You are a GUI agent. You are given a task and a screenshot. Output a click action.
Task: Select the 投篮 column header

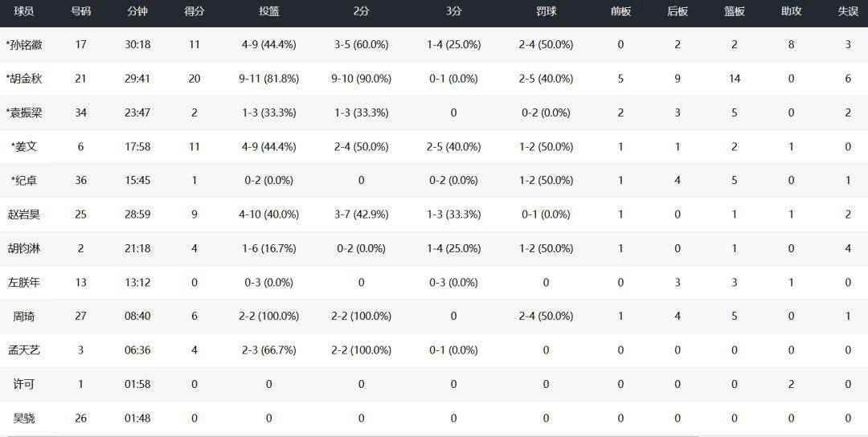pyautogui.click(x=269, y=11)
